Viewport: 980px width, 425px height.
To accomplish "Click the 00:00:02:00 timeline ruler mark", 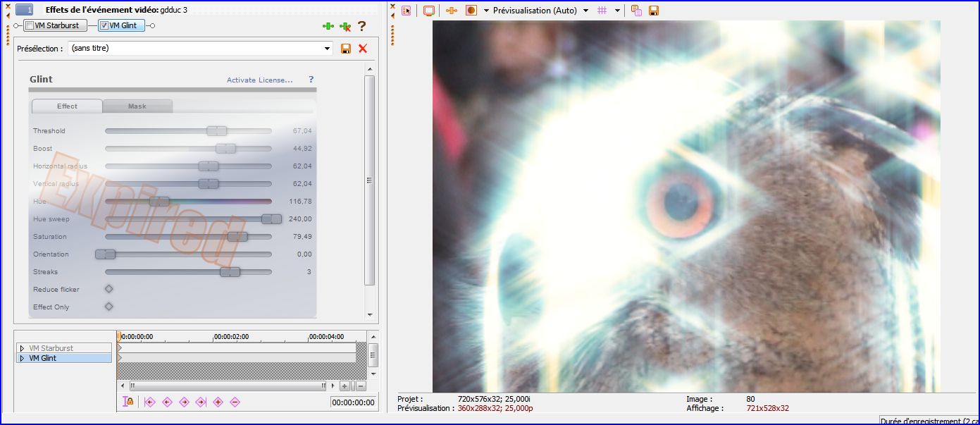I will coord(231,337).
